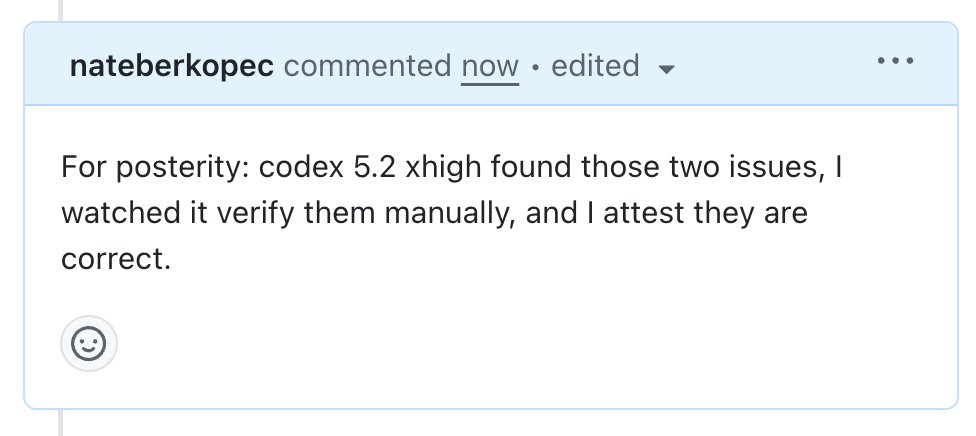The image size is (976, 436).
Task: Open the three-dot comment options menu
Action: [x=895, y=62]
